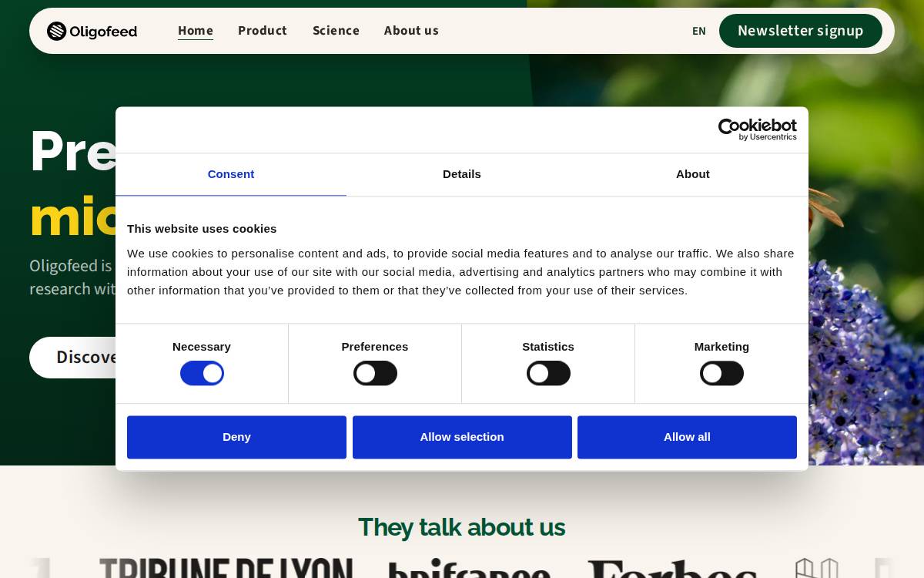Click the "They talk about us" heading
This screenshot has width=924, height=578.
462,527
